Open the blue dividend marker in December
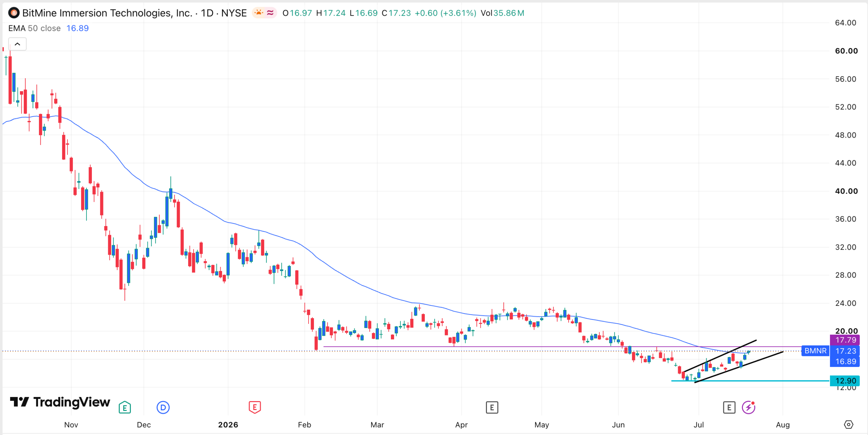The width and height of the screenshot is (868, 435). coord(163,407)
